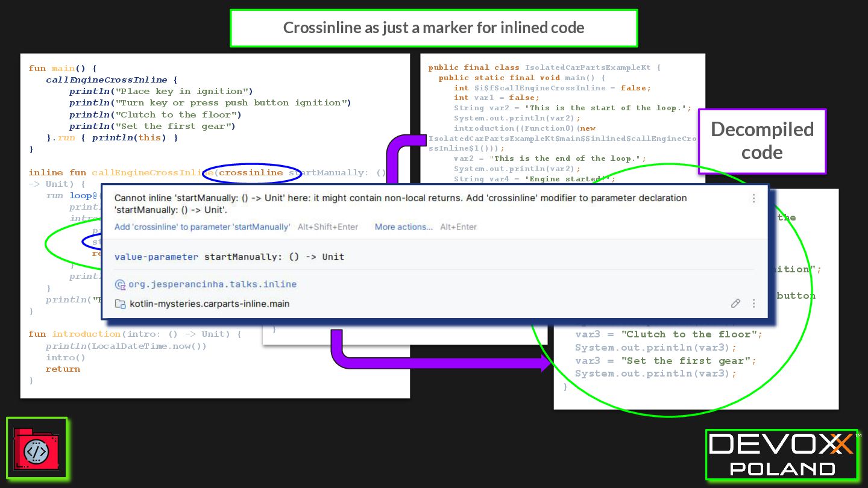Click the println("Turn key or press push button ignition") line
Viewport: 868px width, 488px height.
[210, 102]
